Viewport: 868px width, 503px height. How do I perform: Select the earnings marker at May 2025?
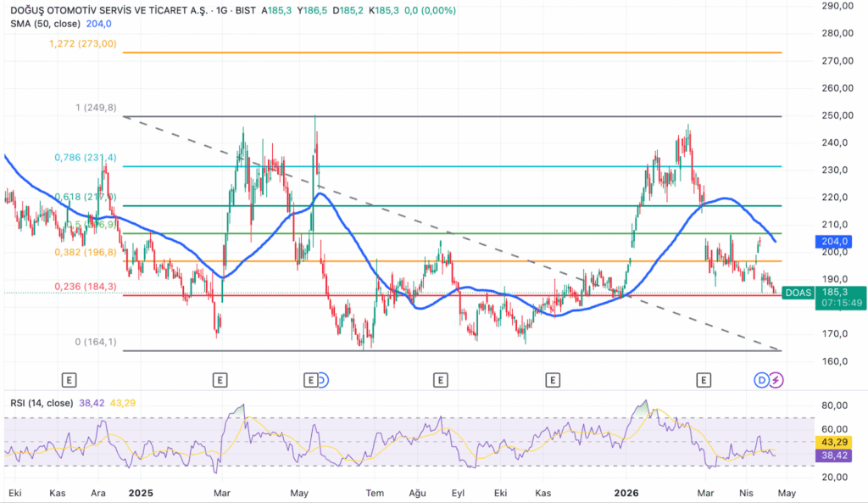311,380
